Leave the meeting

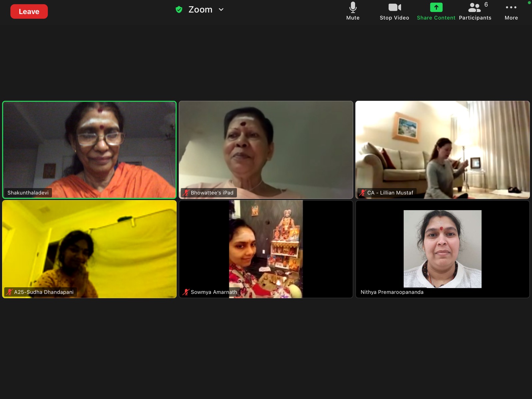click(29, 12)
